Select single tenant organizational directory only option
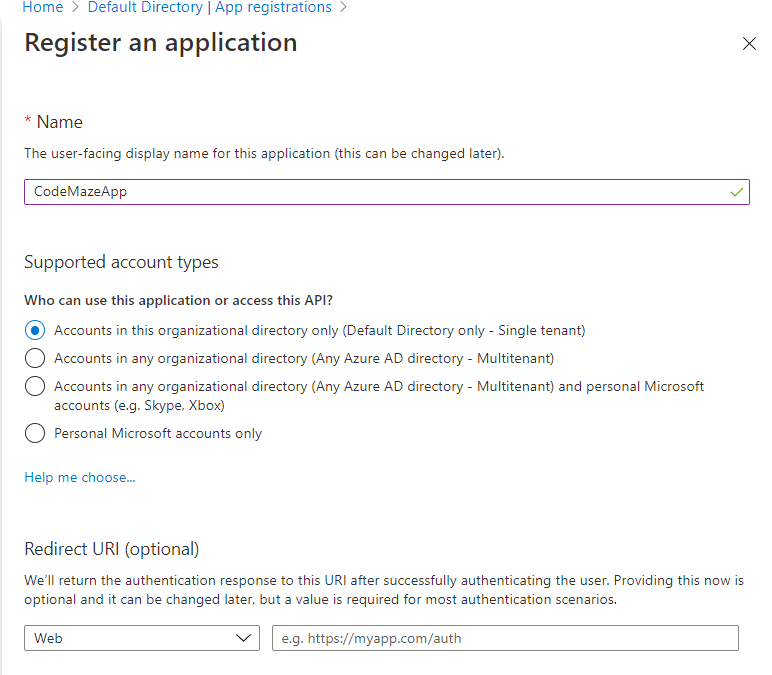 (35, 330)
